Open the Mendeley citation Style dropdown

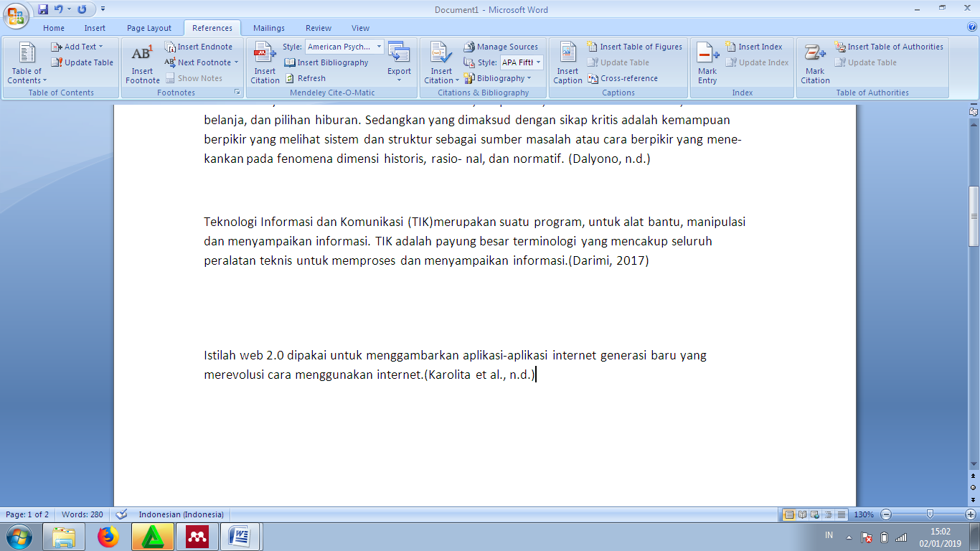point(379,47)
